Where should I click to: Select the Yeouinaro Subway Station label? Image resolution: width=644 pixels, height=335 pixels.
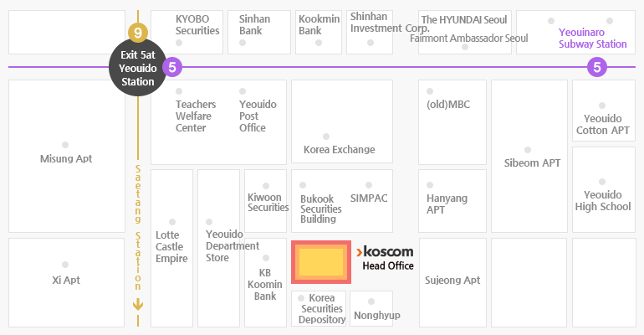[593, 39]
